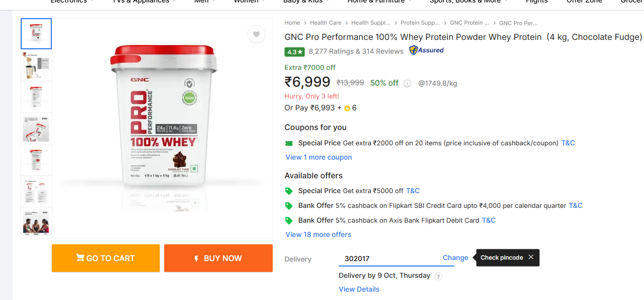Viewport: 644px width, 300px height.
Task: Close the Check pincode tooltip
Action: coord(531,257)
